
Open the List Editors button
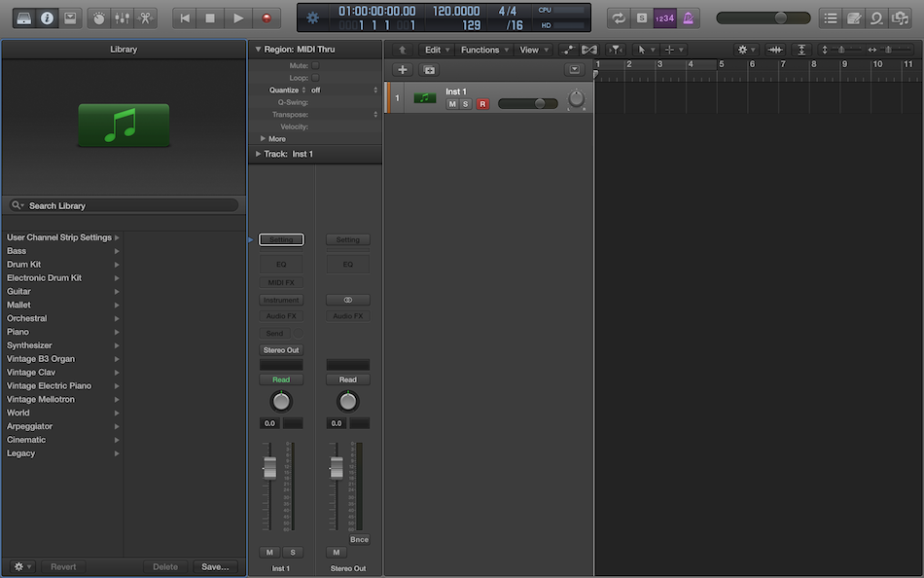click(x=831, y=18)
